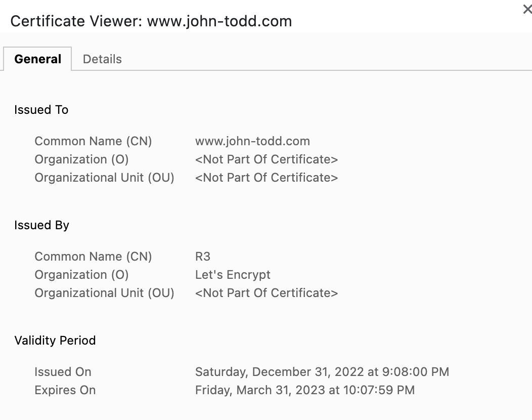532x420 pixels.
Task: Click the Issued By section heading
Action: (x=41, y=225)
